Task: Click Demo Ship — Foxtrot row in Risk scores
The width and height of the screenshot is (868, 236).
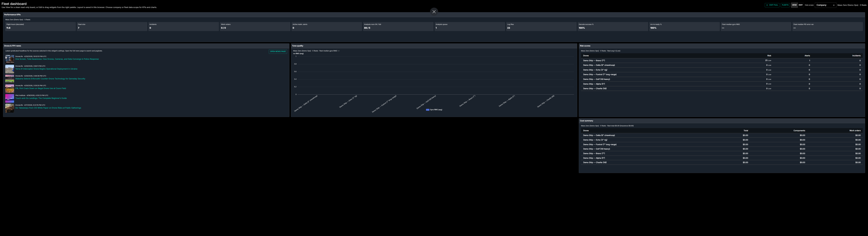Action: tap(721, 74)
